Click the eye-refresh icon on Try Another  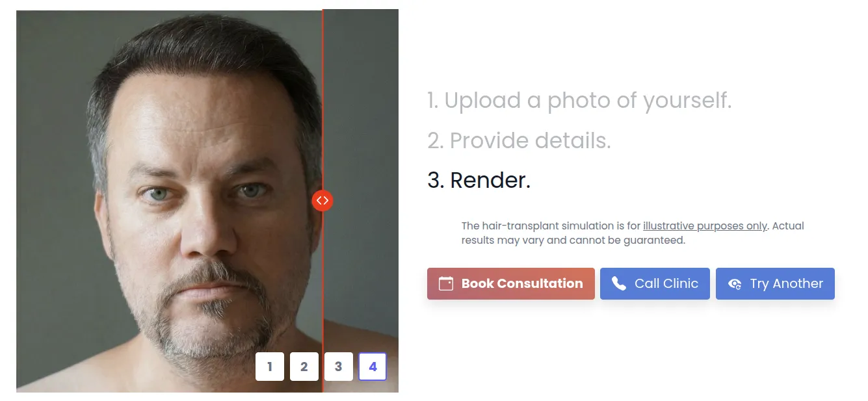[735, 283]
